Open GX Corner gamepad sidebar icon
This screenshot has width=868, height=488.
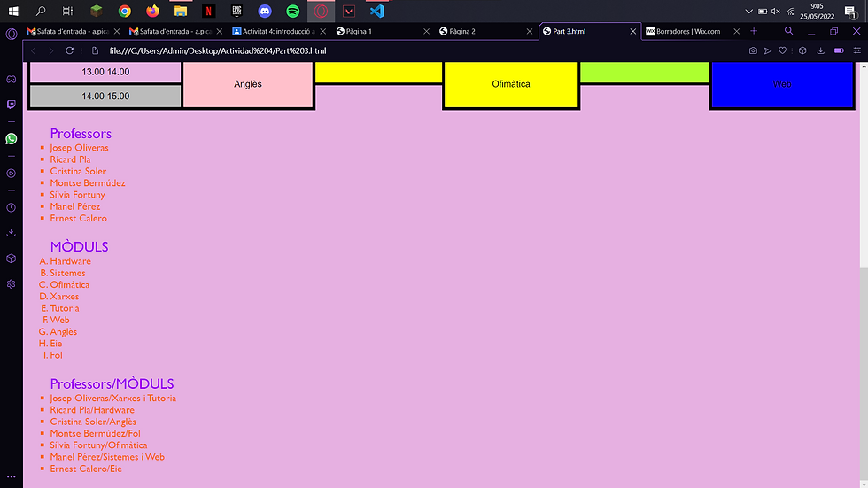coord(11,79)
